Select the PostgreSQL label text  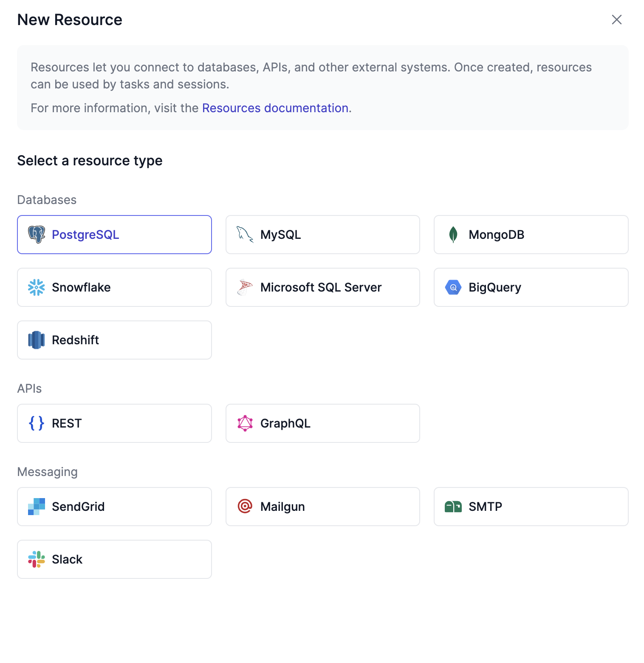point(85,235)
